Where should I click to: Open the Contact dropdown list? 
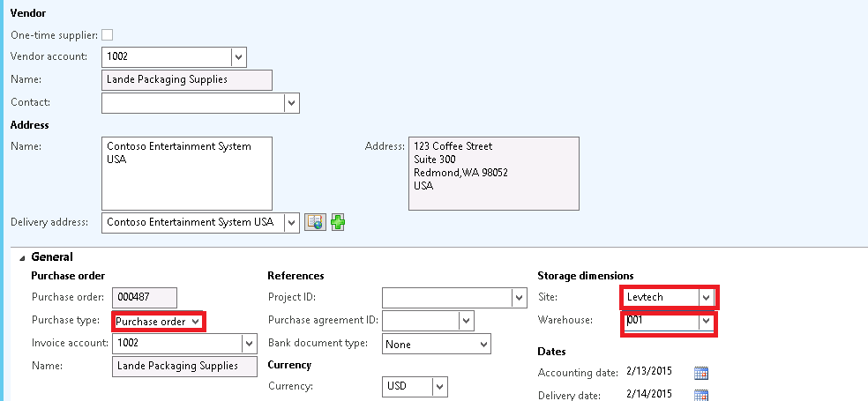292,103
